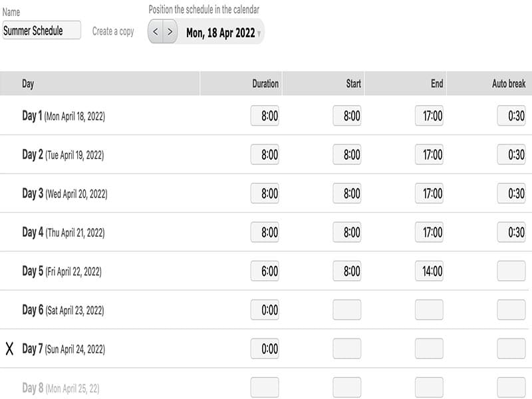The height and width of the screenshot is (399, 532).
Task: Click the Day 1 End field showing 17:00
Action: pyautogui.click(x=429, y=116)
